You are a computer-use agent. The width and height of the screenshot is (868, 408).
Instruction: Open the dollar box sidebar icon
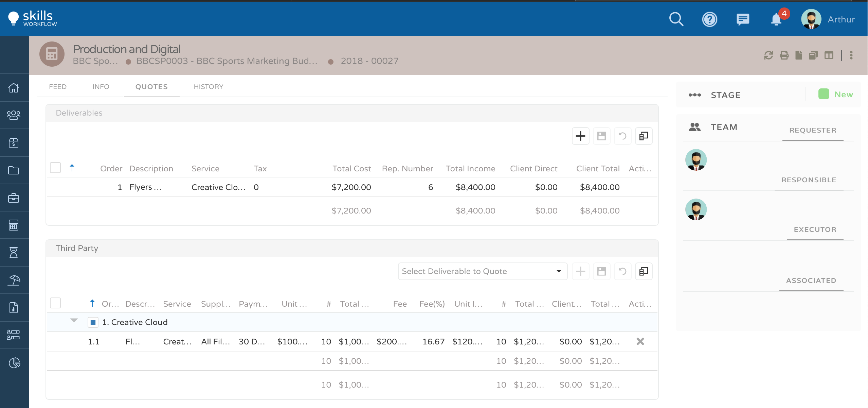[14, 143]
